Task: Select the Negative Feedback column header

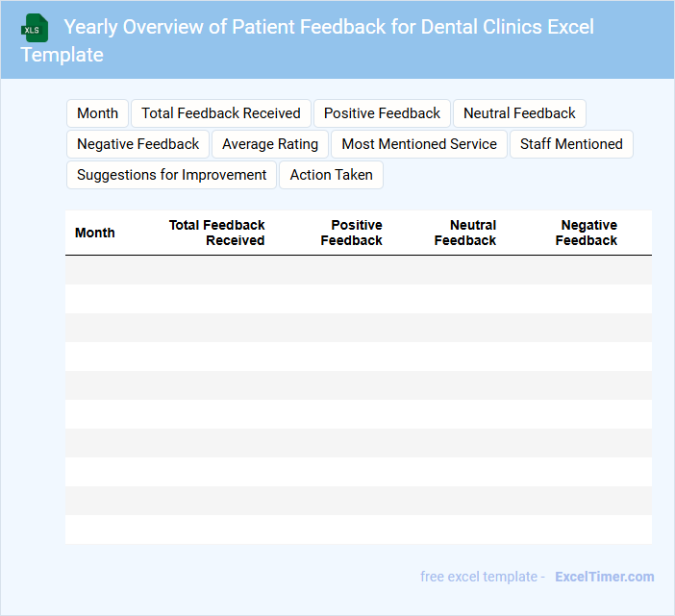Action: click(x=587, y=233)
